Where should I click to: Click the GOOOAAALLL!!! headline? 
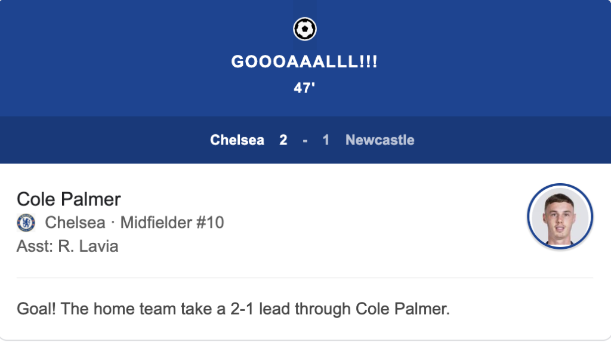point(305,63)
